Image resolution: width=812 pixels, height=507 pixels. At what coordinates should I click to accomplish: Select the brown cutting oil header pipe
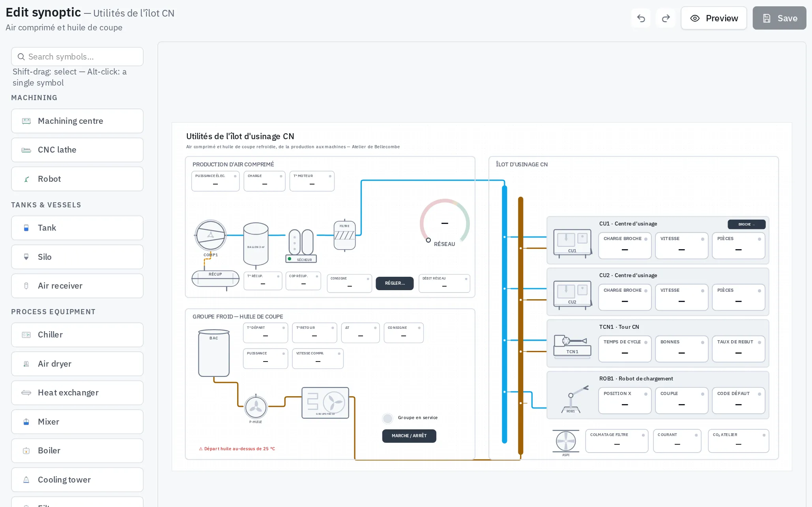(521, 326)
